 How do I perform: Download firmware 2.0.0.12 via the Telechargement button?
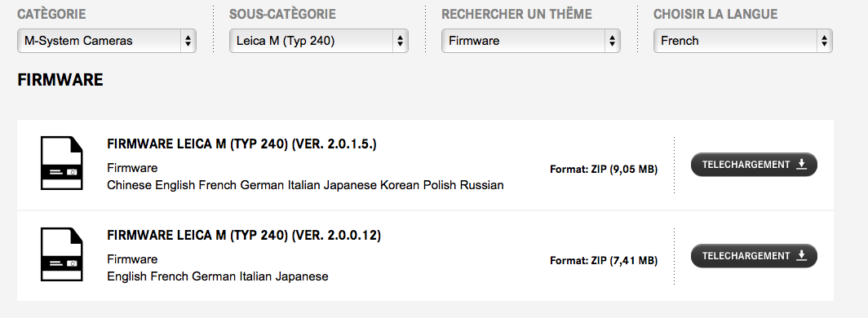pos(754,255)
